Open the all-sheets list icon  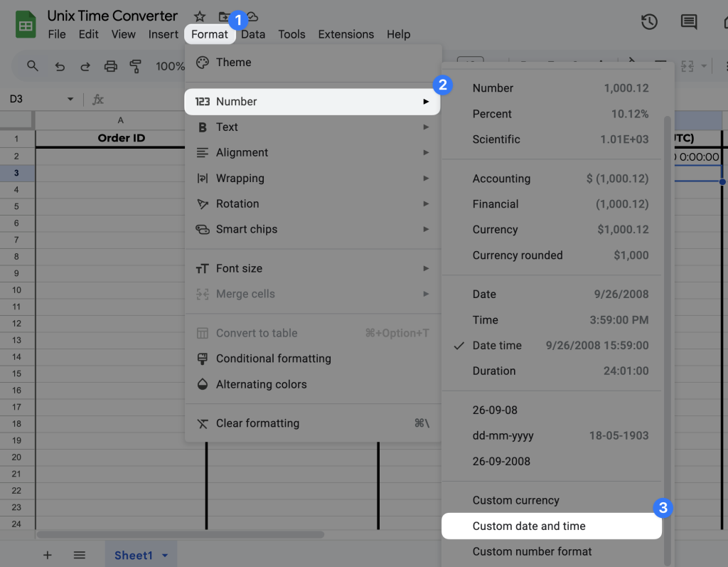[x=79, y=554]
